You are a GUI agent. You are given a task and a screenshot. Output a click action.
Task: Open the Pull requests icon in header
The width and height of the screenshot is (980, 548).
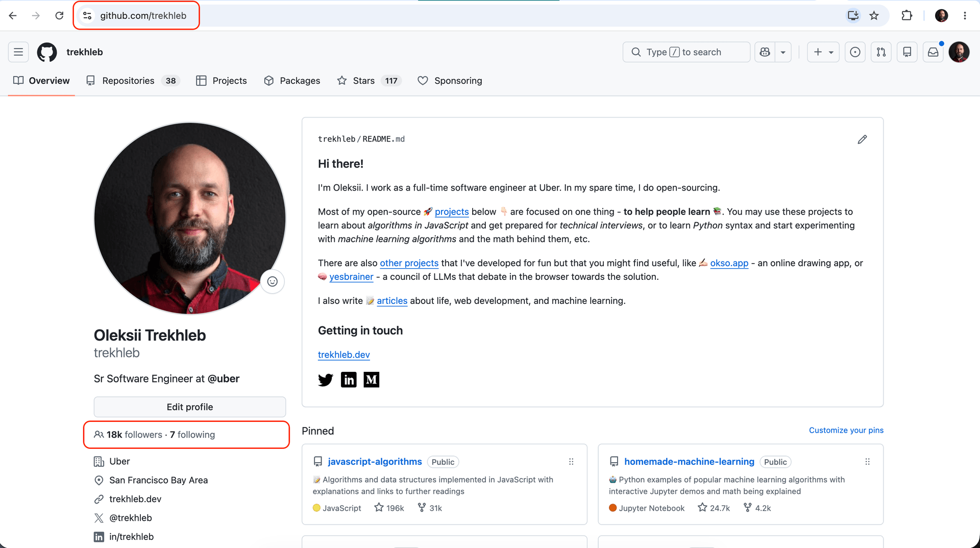click(x=881, y=52)
